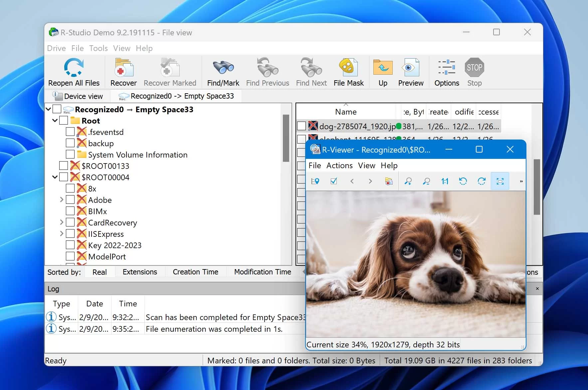
Task: Switch to the Device view tab
Action: [x=79, y=96]
